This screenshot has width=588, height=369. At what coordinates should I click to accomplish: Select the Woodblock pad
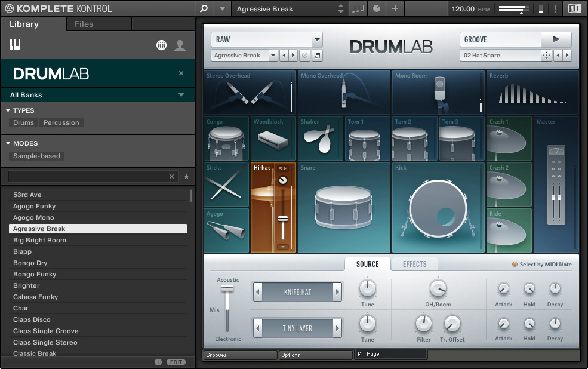[273, 139]
